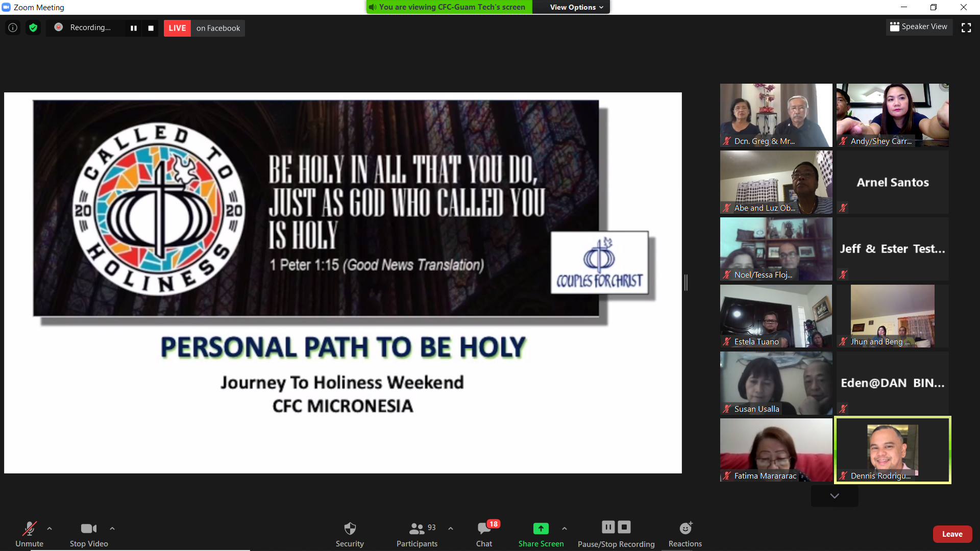Switch to Speaker View

pos(919,27)
